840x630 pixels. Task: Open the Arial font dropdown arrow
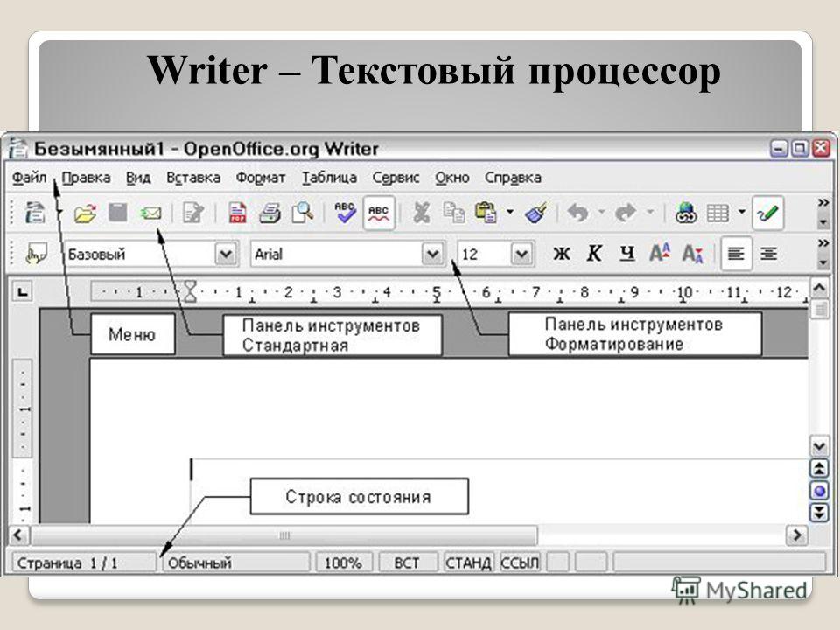tap(432, 254)
